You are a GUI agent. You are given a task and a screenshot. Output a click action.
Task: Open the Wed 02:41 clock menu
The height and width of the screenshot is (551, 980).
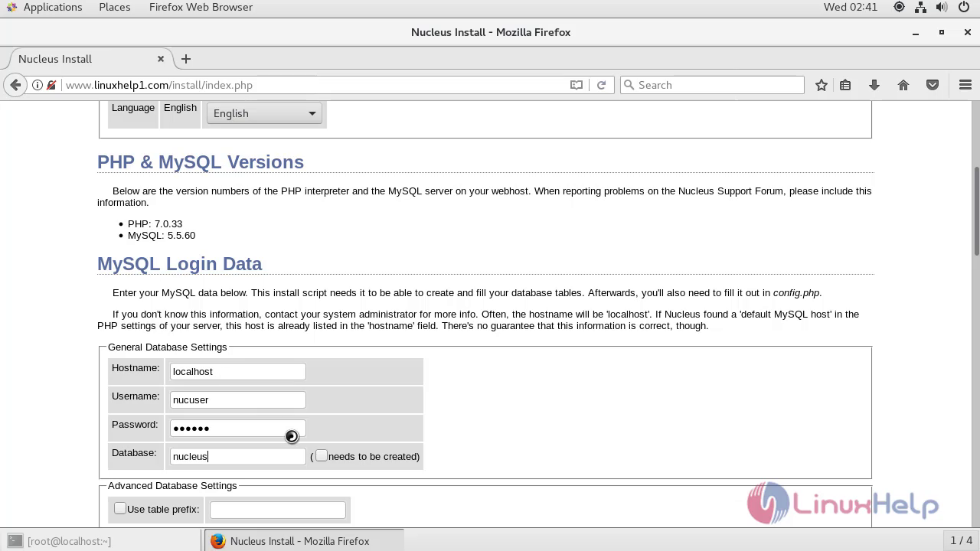[x=851, y=7]
